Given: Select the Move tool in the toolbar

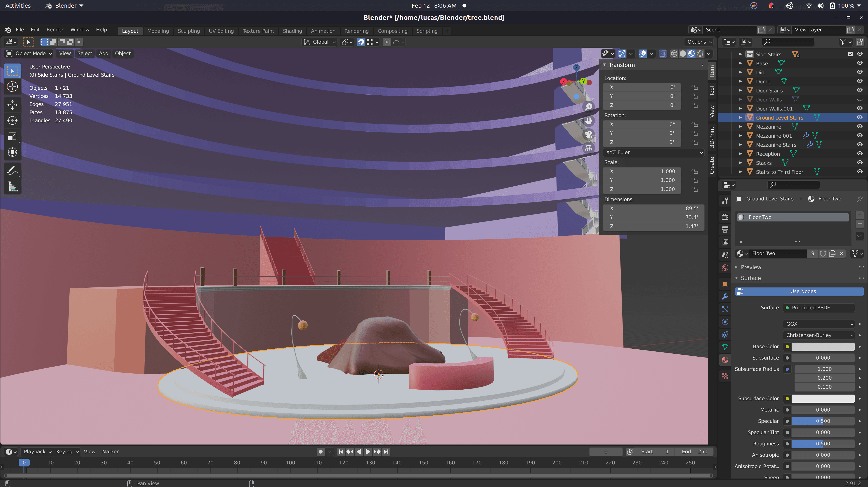Looking at the screenshot, I should pyautogui.click(x=12, y=104).
